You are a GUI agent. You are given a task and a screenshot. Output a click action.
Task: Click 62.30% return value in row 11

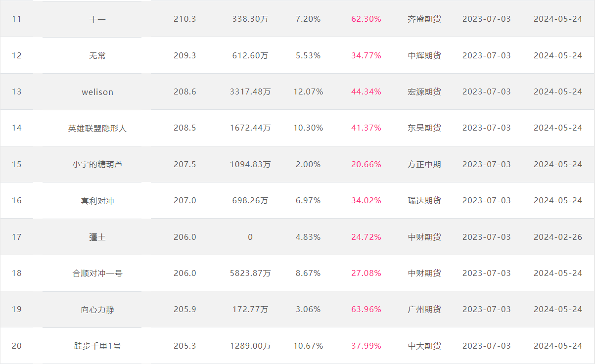click(x=366, y=19)
